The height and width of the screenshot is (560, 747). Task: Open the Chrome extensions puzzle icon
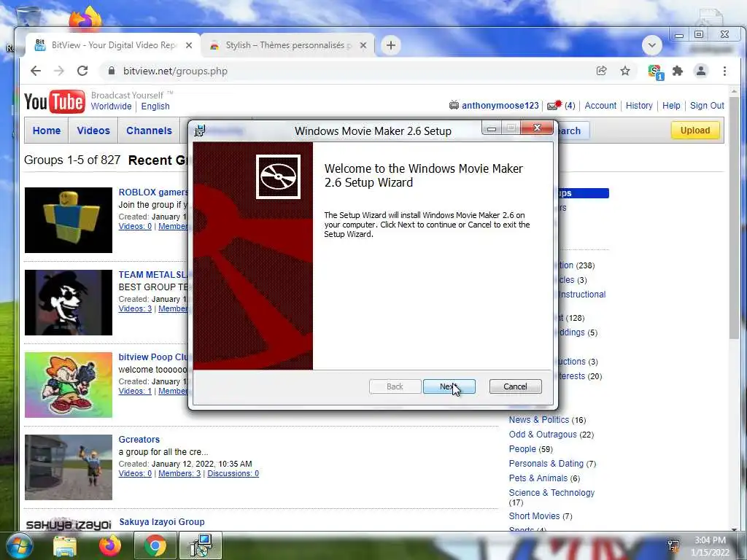(678, 71)
